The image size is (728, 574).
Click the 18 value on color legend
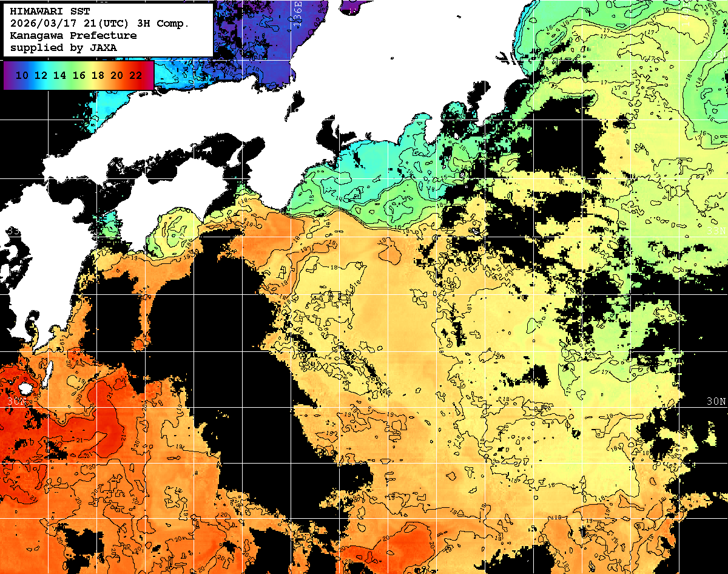(98, 75)
